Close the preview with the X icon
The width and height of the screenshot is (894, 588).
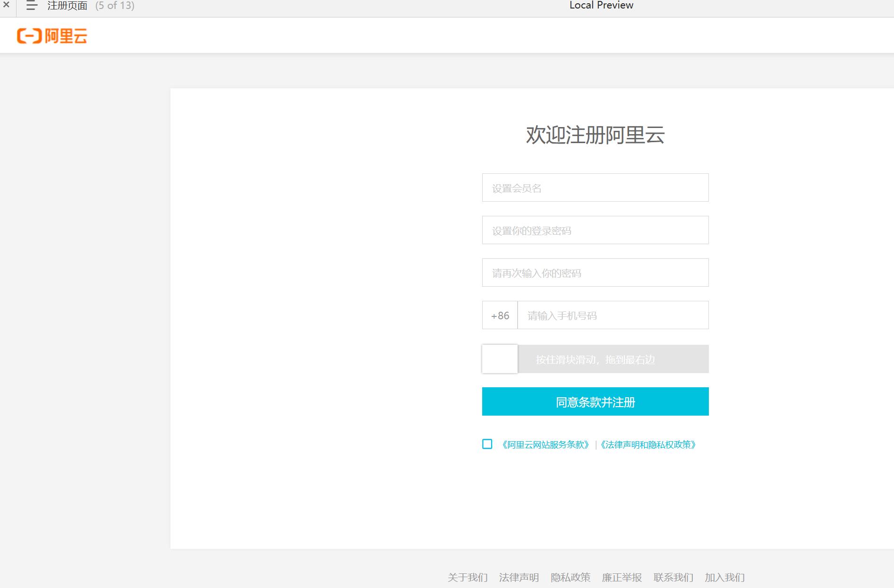(6, 5)
